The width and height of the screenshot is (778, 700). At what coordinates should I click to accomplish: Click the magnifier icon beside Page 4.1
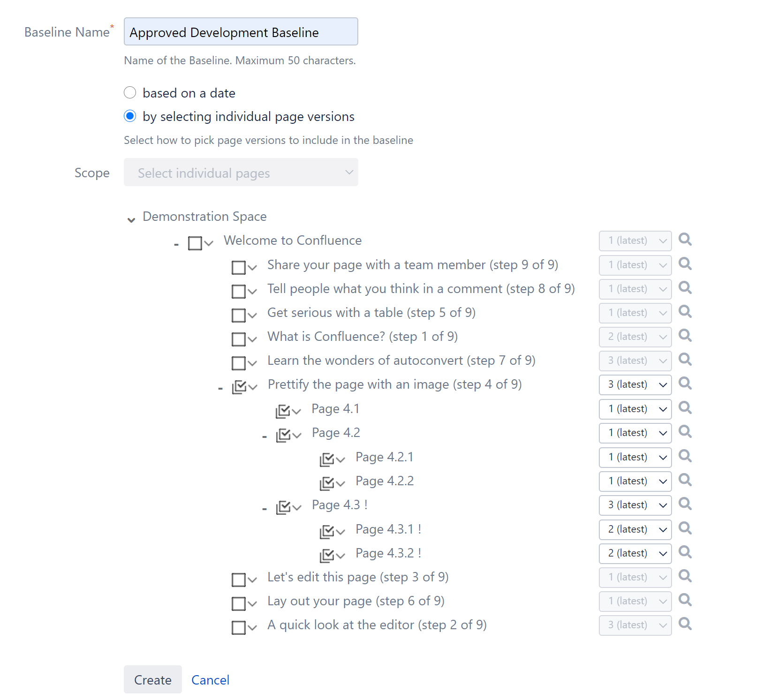click(685, 408)
